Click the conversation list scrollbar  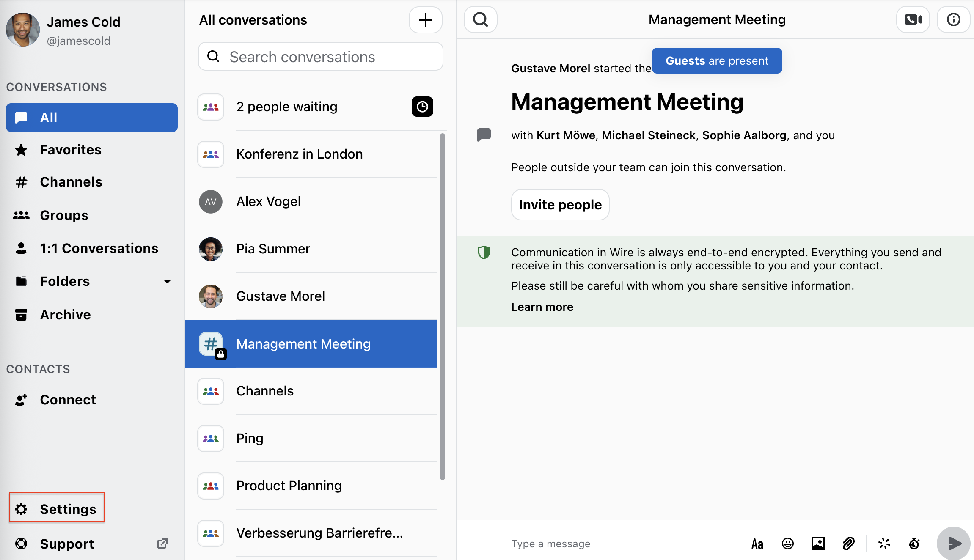pos(443,306)
